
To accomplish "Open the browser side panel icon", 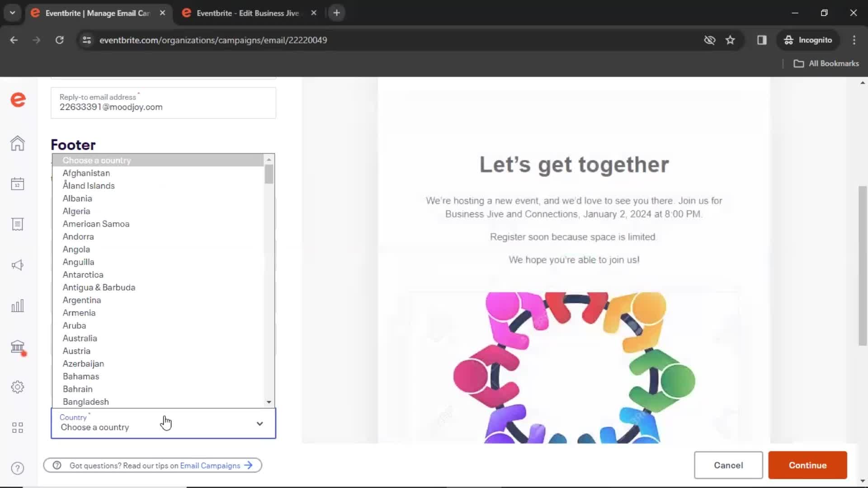I will pos(762,40).
